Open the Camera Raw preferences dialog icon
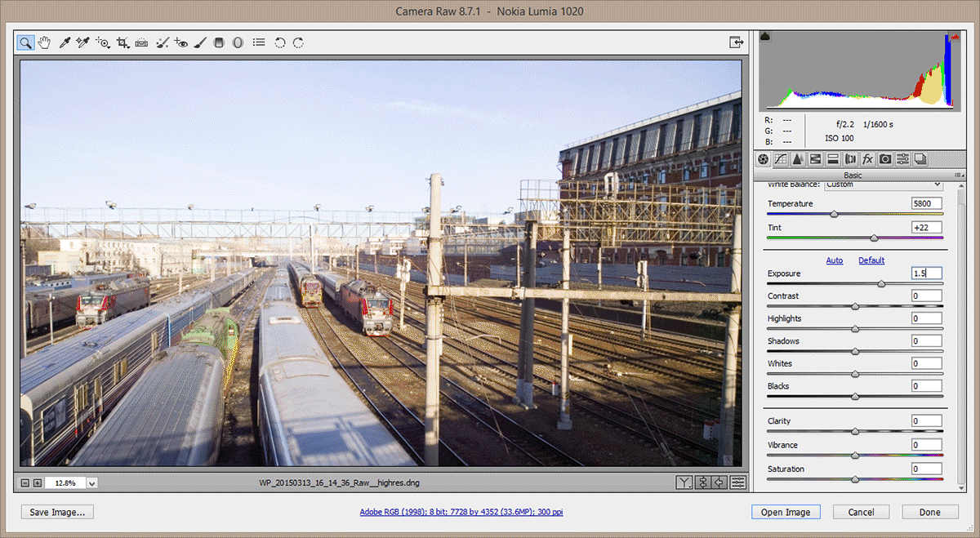The width and height of the screenshot is (980, 538). pos(259,42)
